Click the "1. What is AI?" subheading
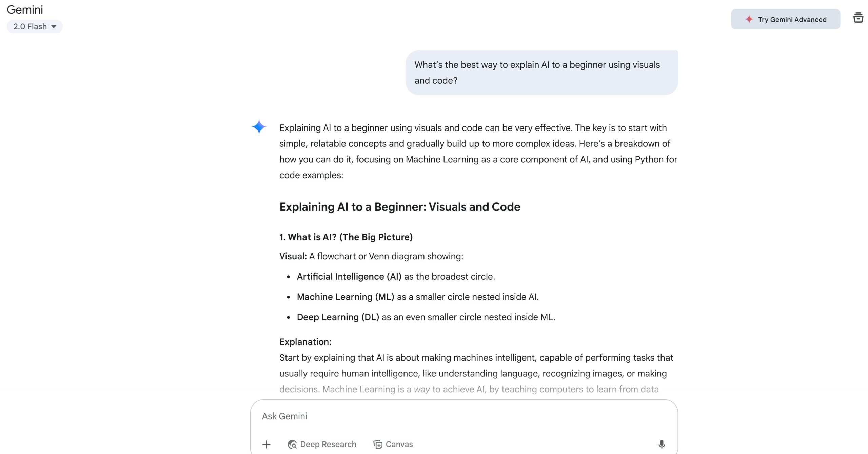This screenshot has width=868, height=454. coord(346,237)
